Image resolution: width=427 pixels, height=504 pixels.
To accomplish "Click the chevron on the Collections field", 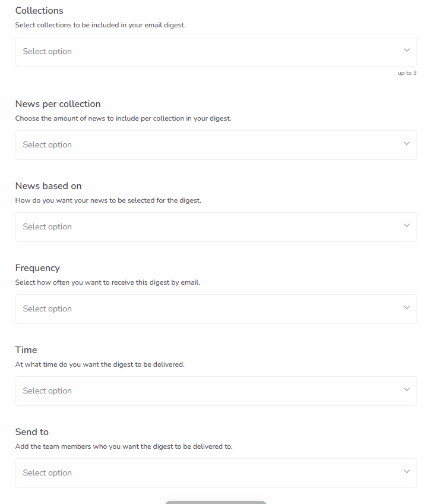I will pyautogui.click(x=407, y=50).
